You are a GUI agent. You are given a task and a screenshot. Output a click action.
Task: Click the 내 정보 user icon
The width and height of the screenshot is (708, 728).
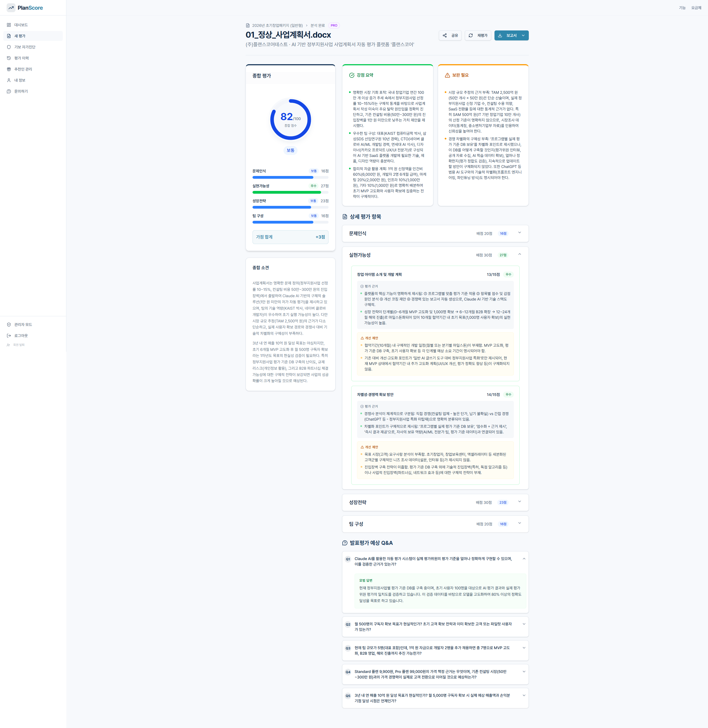9,80
